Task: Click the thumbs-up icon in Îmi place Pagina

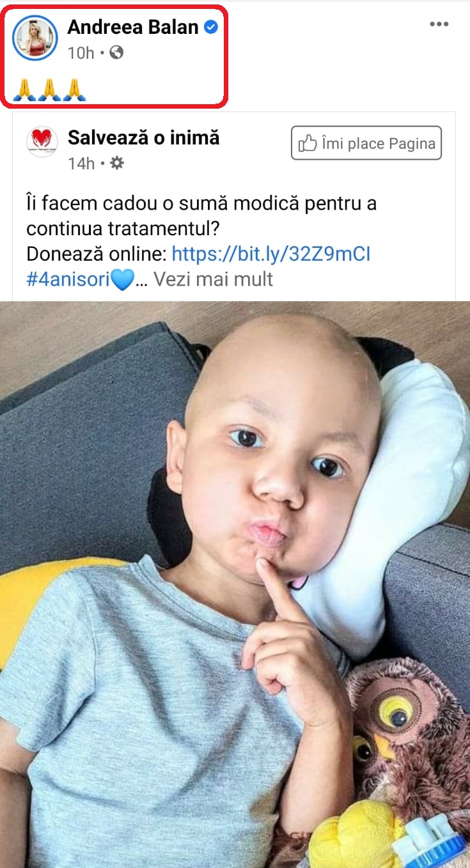Action: click(x=308, y=143)
